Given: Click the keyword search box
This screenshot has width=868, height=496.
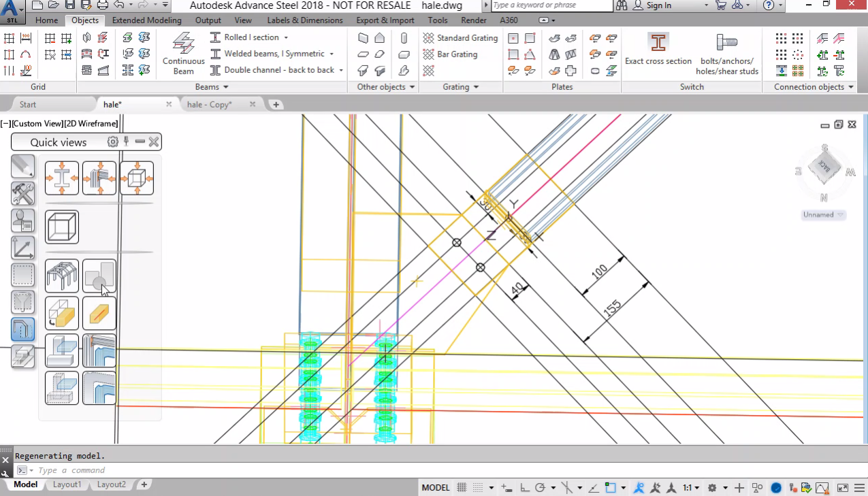Looking at the screenshot, I should tap(551, 5).
